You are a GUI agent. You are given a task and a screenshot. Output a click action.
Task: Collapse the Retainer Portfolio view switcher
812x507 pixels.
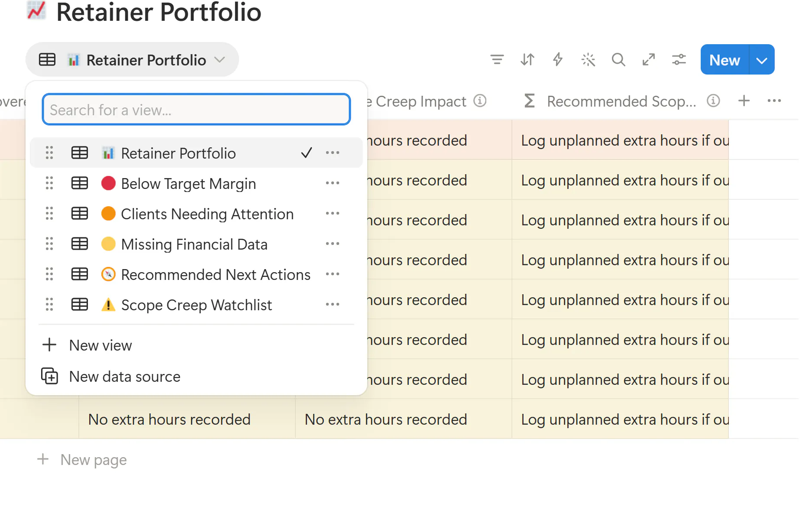(132, 59)
